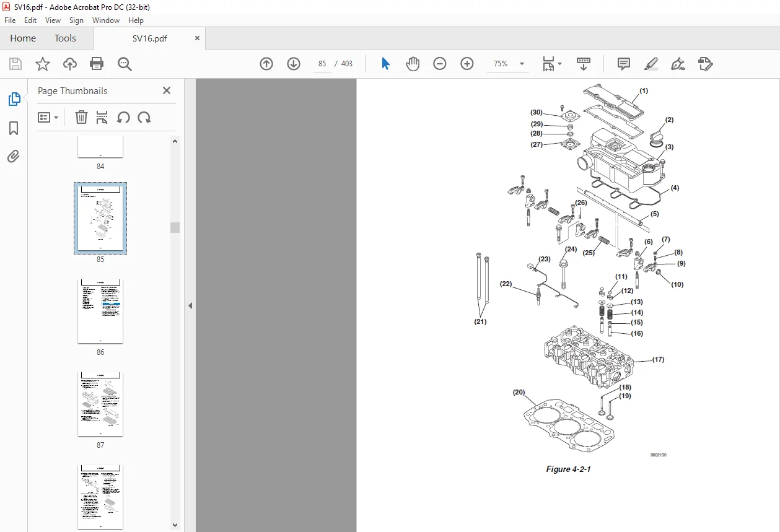780x532 pixels.
Task: Click the stamp tool icon
Action: click(705, 64)
